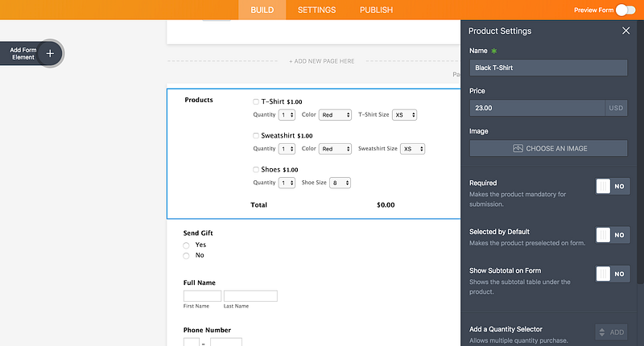Click the Phone Number area code field
This screenshot has height=346, width=644.
click(192, 342)
